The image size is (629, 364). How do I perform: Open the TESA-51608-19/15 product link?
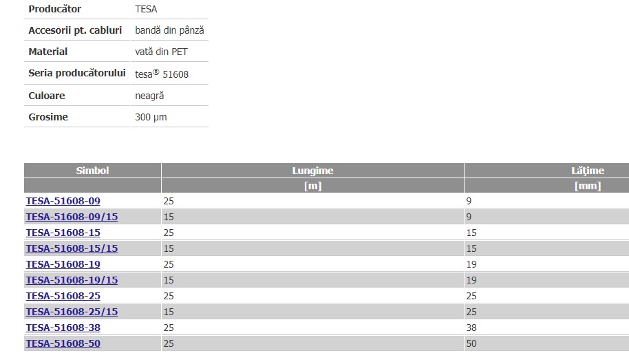[x=72, y=280]
